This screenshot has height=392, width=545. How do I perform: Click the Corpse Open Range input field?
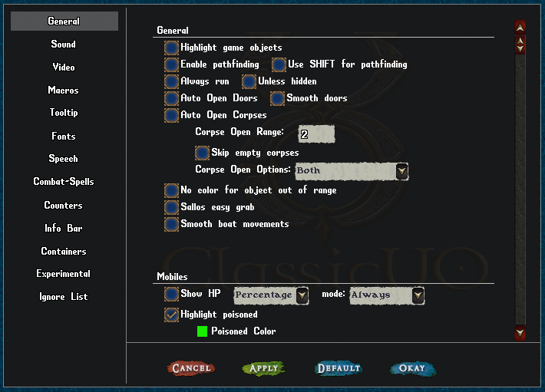316,134
